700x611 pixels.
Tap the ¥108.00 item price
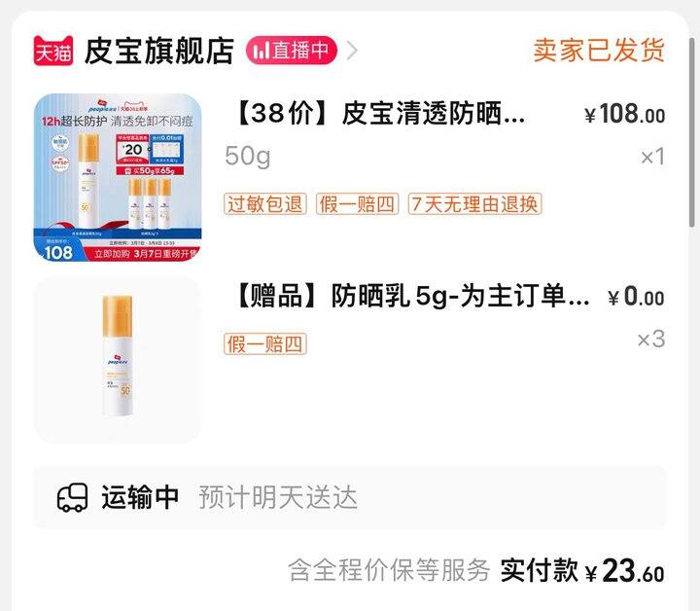[x=624, y=114]
